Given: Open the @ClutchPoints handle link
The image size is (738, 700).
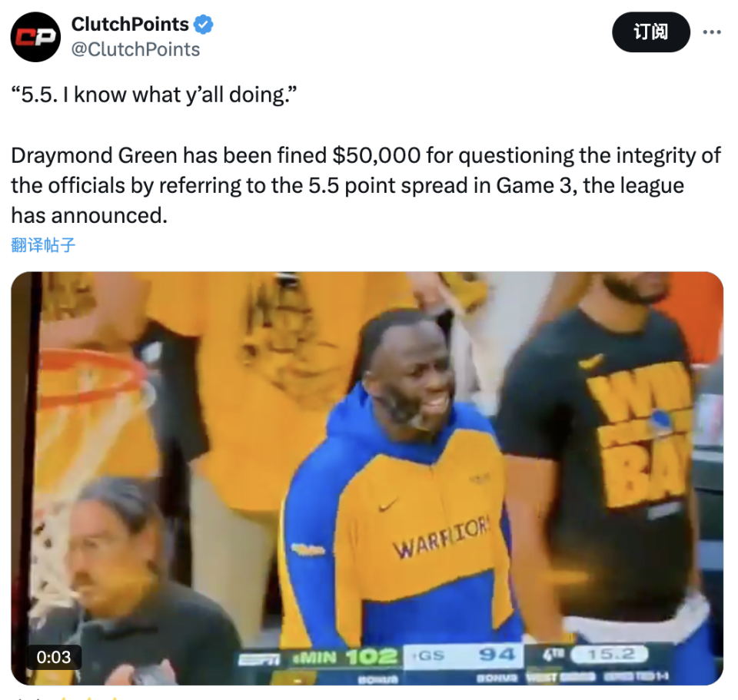Looking at the screenshot, I should tap(135, 49).
